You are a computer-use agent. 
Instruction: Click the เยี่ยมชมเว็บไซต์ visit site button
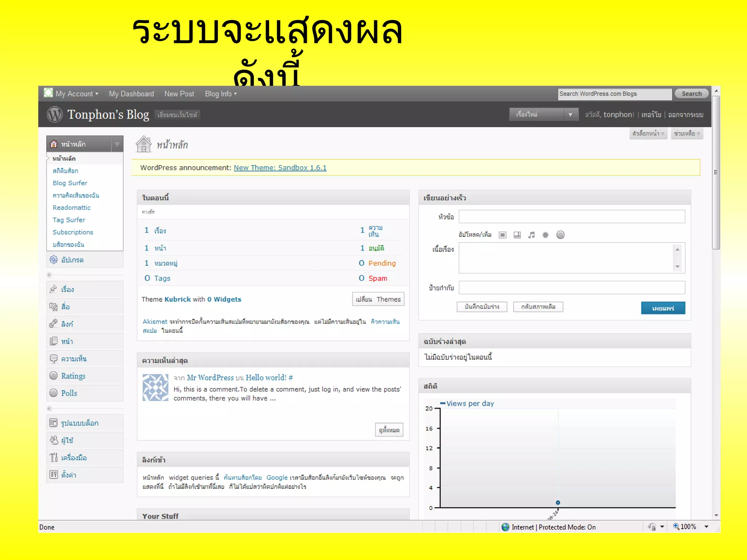pos(177,114)
